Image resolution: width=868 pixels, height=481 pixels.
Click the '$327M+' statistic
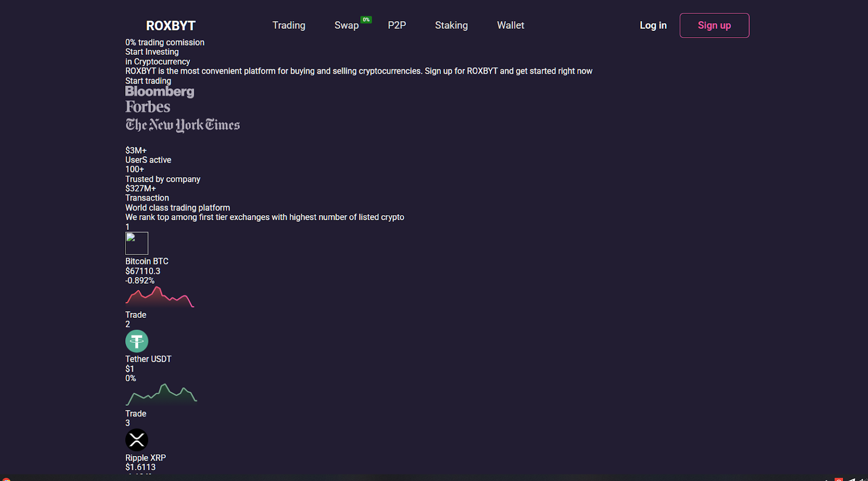141,188
